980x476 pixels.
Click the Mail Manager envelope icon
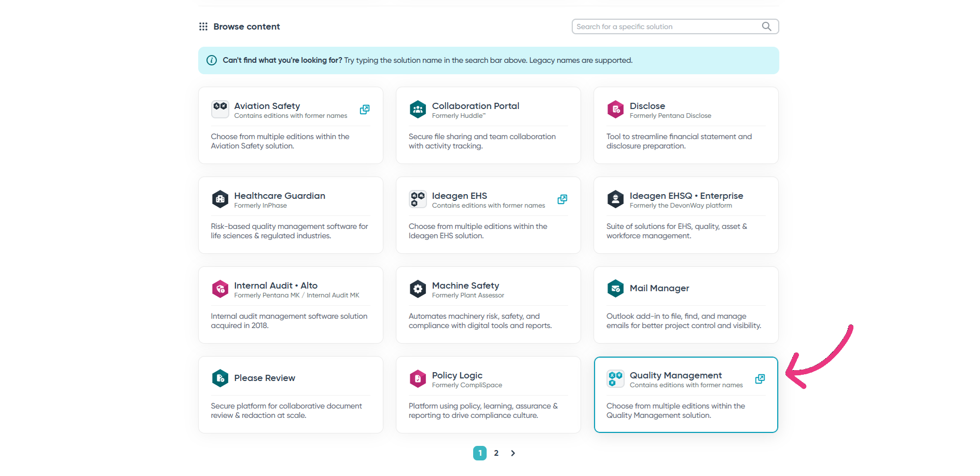[x=615, y=288]
